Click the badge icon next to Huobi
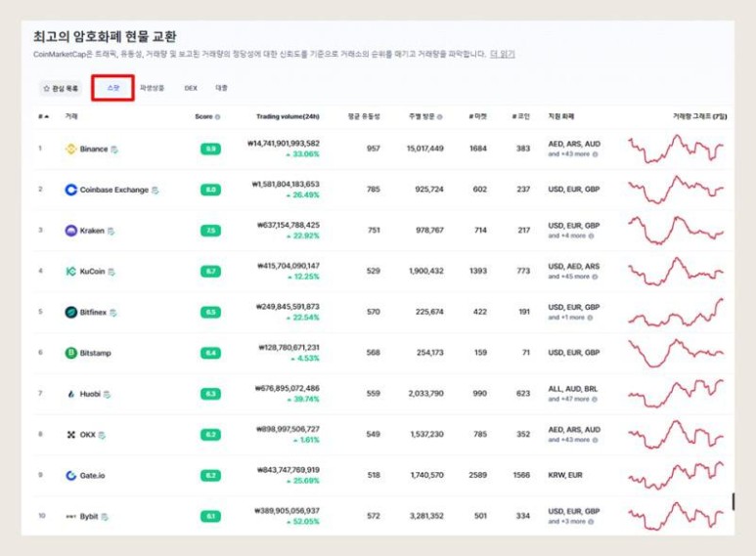The height and width of the screenshot is (556, 756). point(107,395)
